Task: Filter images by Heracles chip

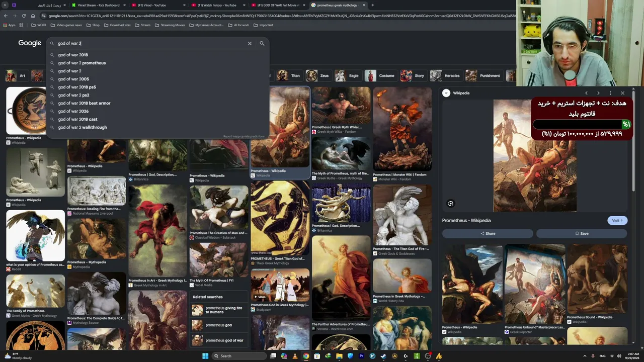Action: point(446,76)
